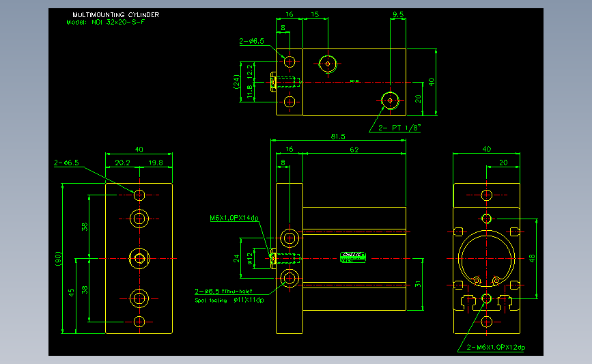
Task: Select the (90) height dimension
Action: [58, 259]
